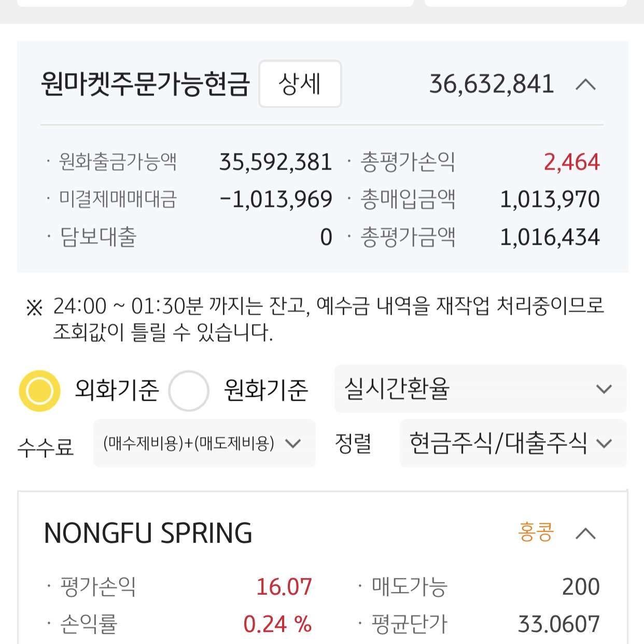
Task: Tap the 손익률 value 0.24 %
Action: point(277,624)
